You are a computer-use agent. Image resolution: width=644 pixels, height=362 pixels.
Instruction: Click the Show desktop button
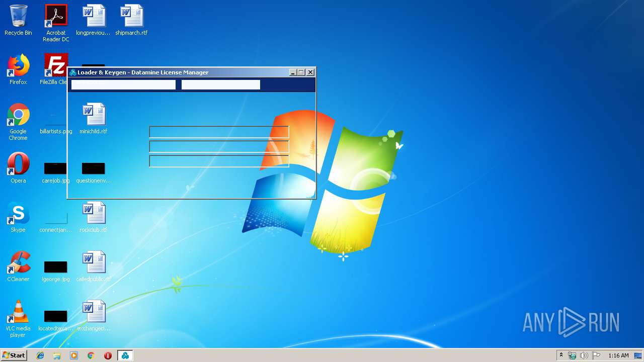point(638,355)
